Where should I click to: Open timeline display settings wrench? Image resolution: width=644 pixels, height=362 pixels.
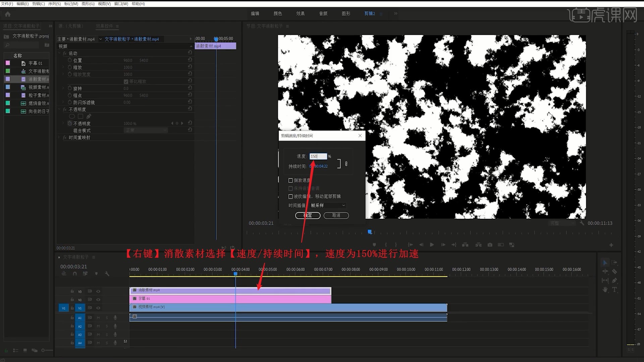coord(107,274)
